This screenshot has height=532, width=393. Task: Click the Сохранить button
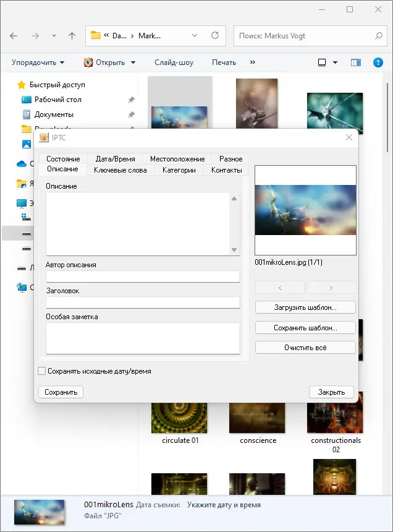[61, 392]
